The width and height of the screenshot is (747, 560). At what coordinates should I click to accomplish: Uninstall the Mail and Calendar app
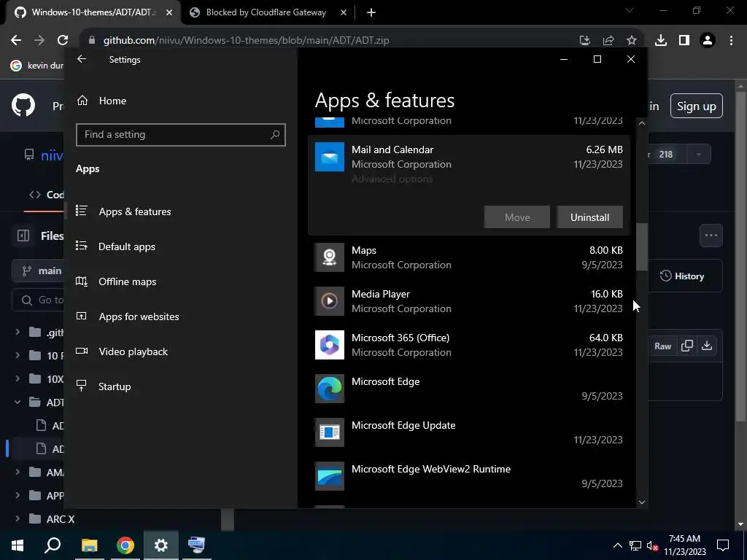tap(589, 217)
